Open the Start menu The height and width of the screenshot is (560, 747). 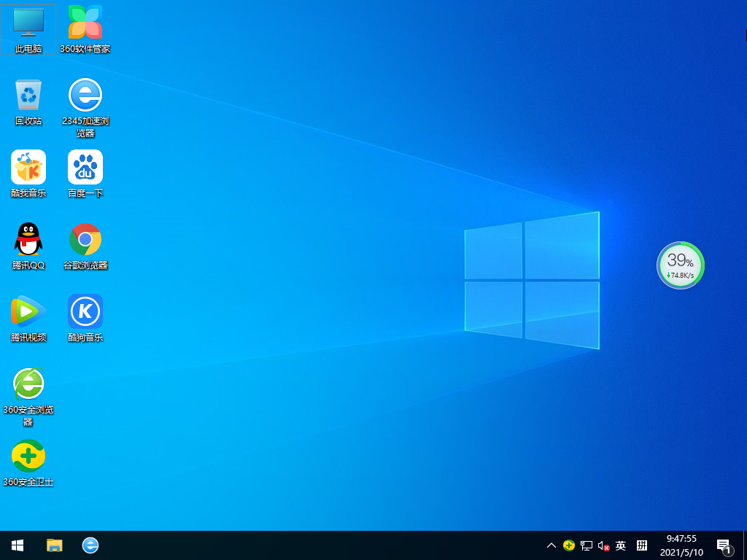click(x=16, y=545)
